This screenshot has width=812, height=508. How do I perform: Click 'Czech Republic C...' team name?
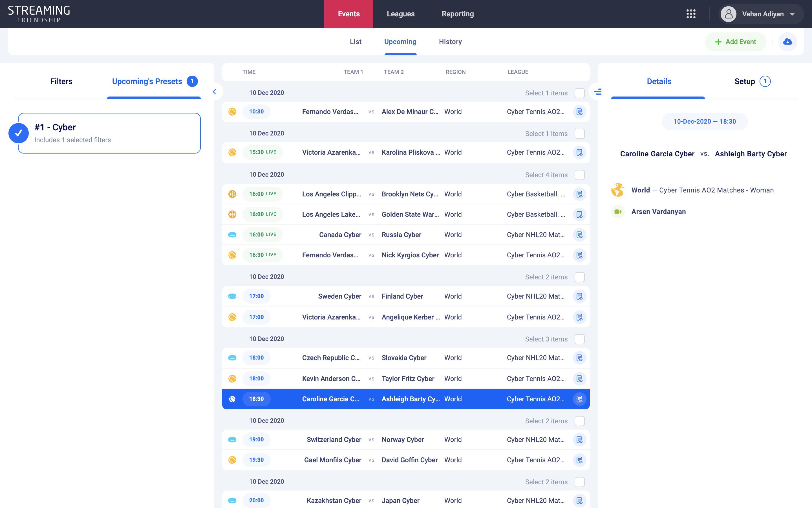[x=331, y=358]
